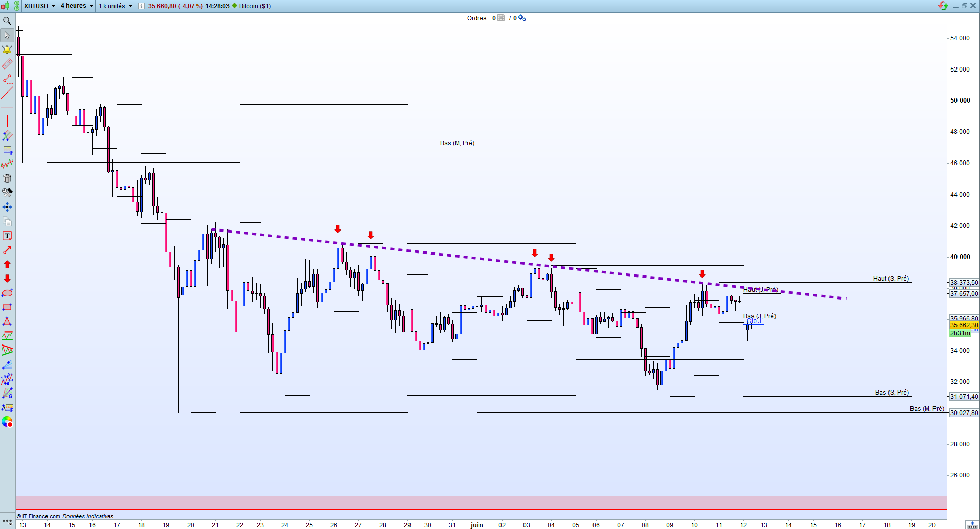Open the color wheel palette
980x529 pixels.
pyautogui.click(x=7, y=422)
